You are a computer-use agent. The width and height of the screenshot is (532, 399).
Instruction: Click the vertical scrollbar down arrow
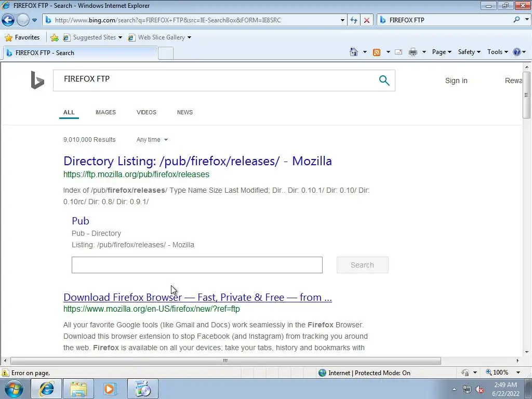coord(527,352)
